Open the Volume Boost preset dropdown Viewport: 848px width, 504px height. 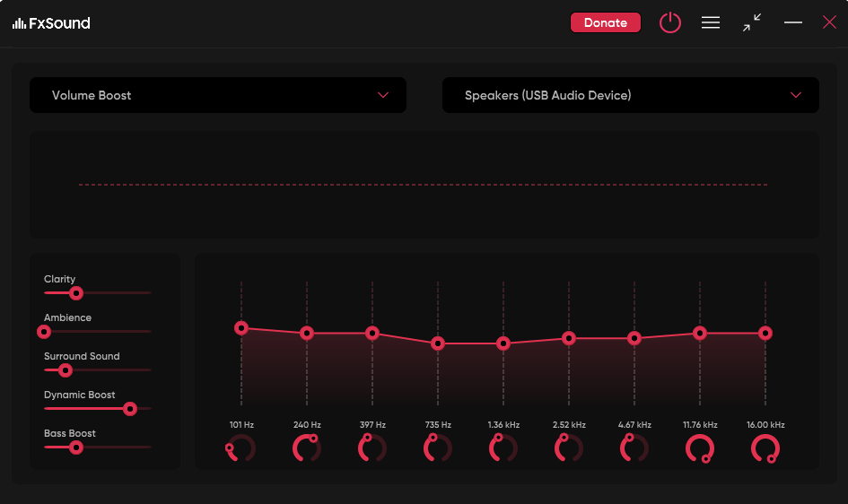tap(218, 95)
